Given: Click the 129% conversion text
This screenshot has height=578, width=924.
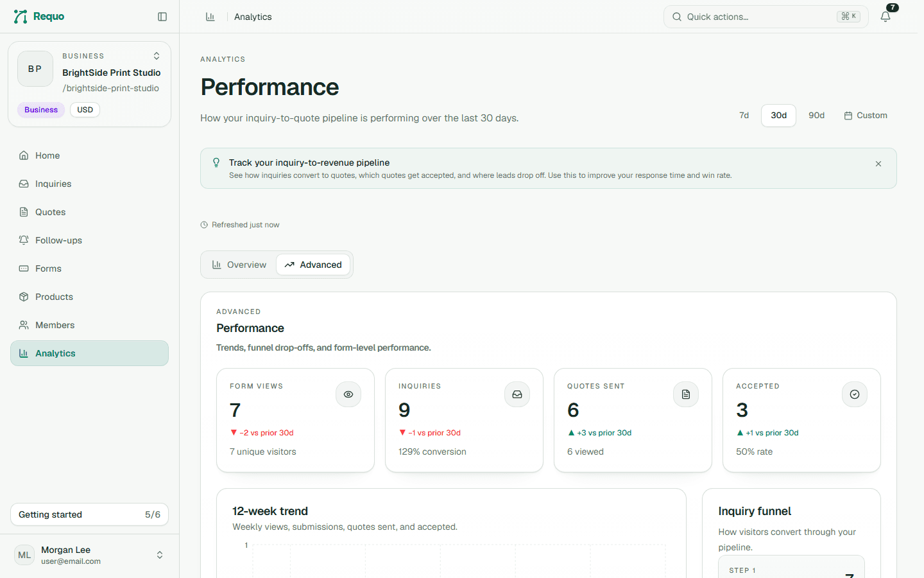Looking at the screenshot, I should coord(432,451).
